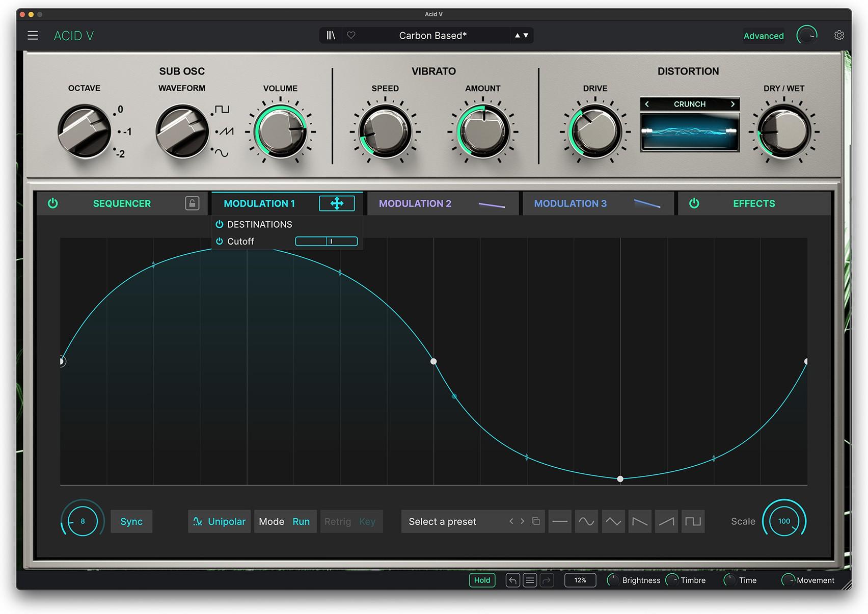Click Modulation 1 move arrows icon

337,203
